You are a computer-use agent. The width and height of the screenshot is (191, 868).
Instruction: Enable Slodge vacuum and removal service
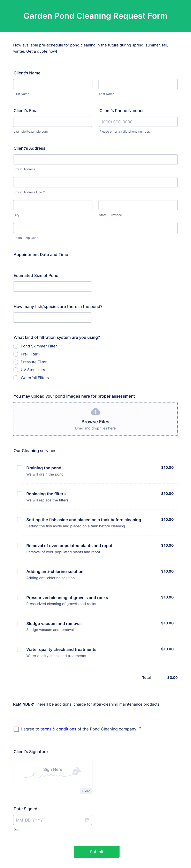(x=20, y=623)
